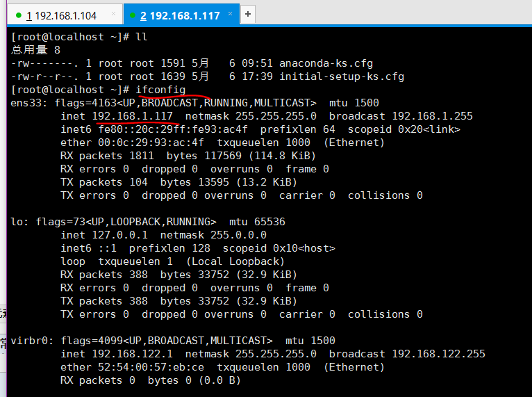The width and height of the screenshot is (532, 397).
Task: Click flags=4099 on virbr0 line
Action: [92, 341]
